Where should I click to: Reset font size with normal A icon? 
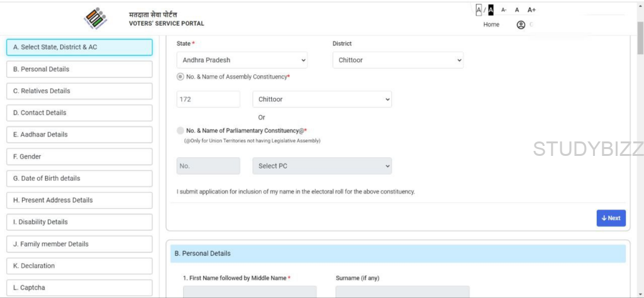point(517,10)
